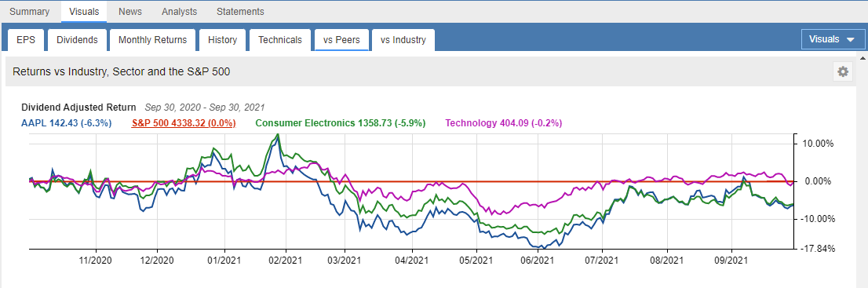
Task: Toggle the Consumer Electronics 1358.73 legend series
Action: [x=341, y=123]
